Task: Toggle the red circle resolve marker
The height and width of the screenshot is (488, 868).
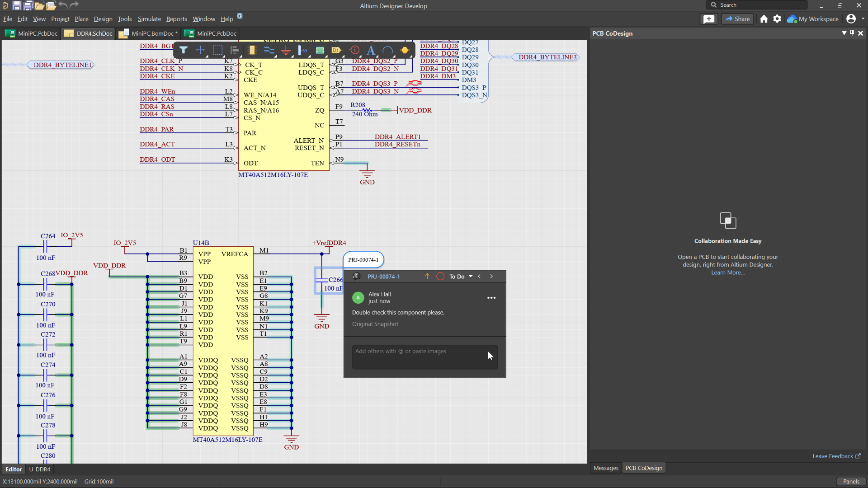Action: (440, 277)
